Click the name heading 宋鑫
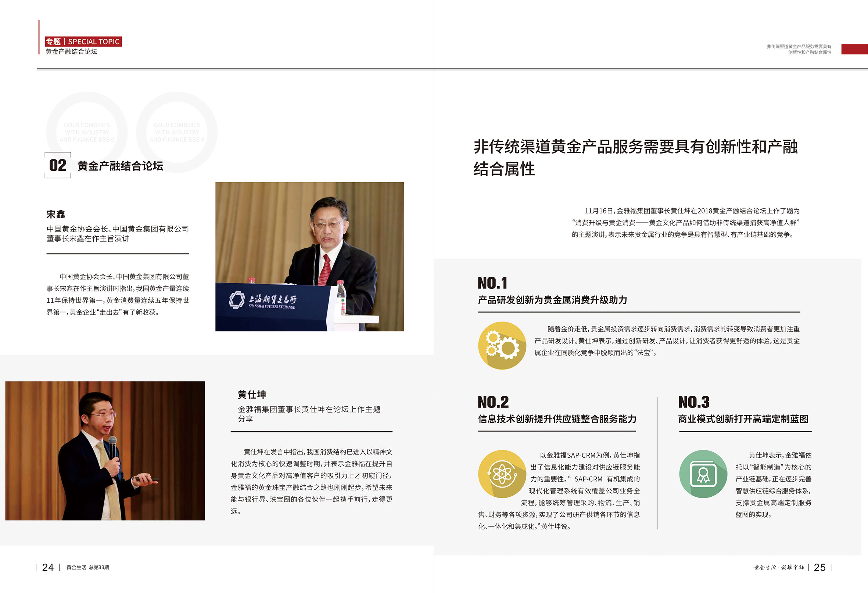Image resolution: width=868 pixels, height=593 pixels. pos(56,214)
